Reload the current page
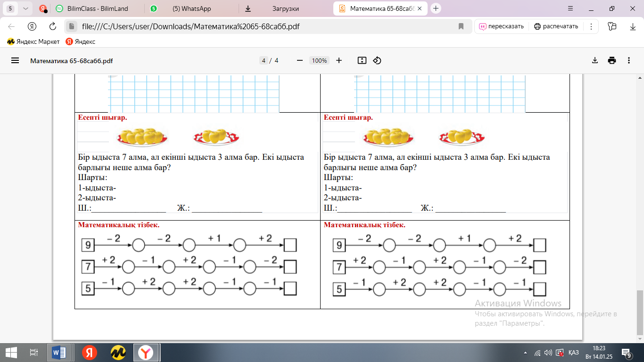 coord(53,26)
